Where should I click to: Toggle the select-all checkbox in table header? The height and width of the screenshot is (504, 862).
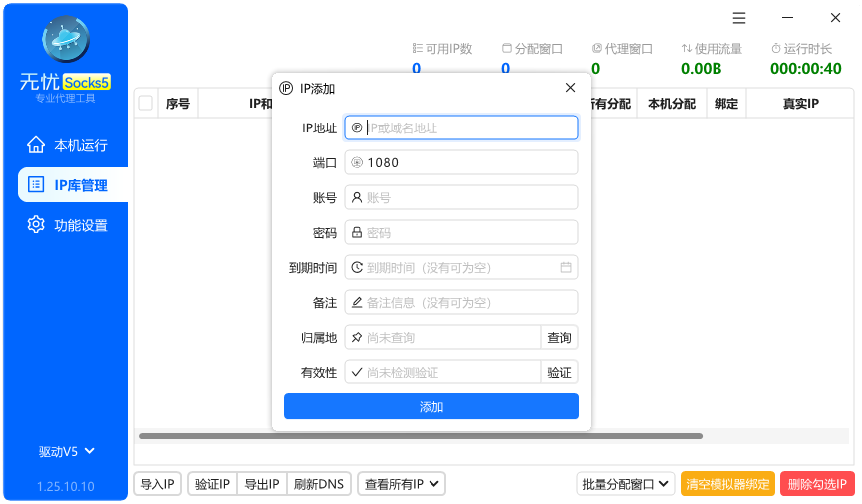(145, 103)
